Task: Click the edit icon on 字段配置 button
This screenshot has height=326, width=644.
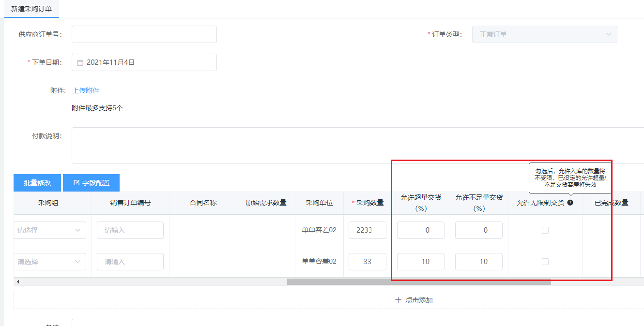Action: point(77,183)
